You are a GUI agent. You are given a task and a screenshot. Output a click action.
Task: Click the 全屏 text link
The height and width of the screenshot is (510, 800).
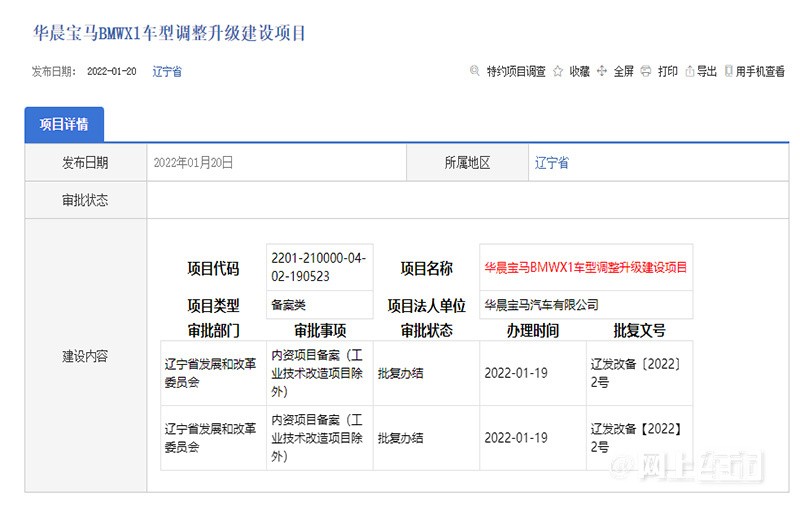[623, 71]
